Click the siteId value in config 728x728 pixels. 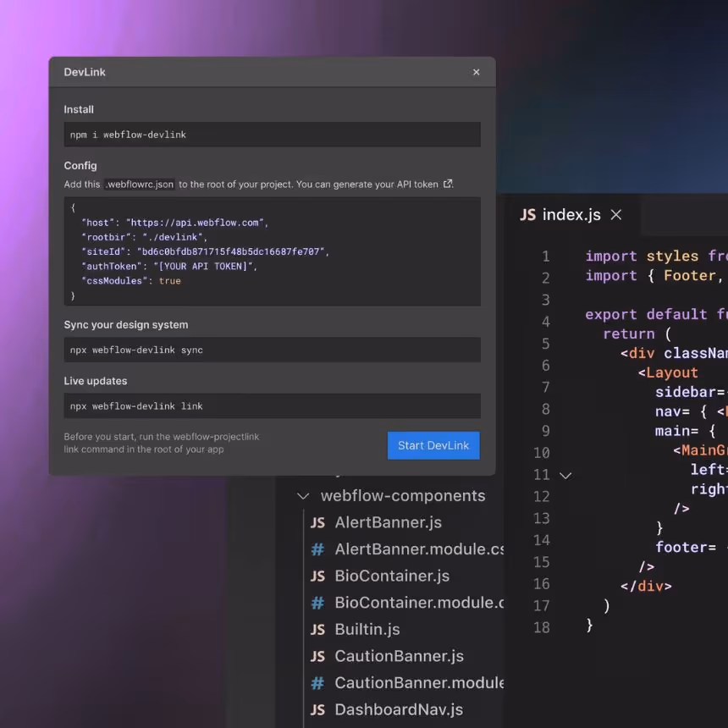click(233, 251)
